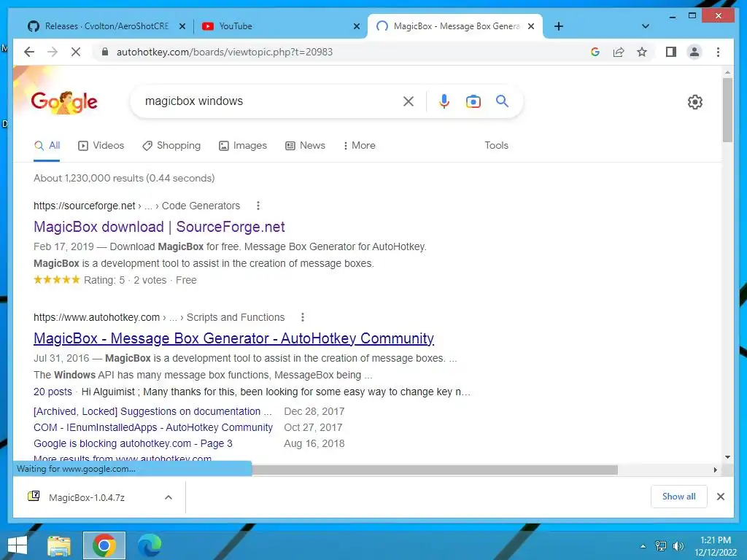This screenshot has width=747, height=560.
Task: Click the vertical scrollbar thumb
Action: tap(727, 109)
